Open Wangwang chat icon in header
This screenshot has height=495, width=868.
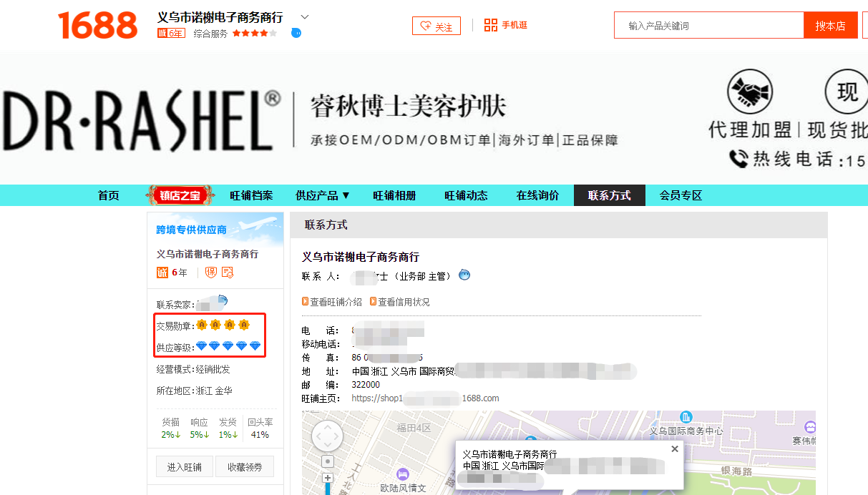[296, 33]
